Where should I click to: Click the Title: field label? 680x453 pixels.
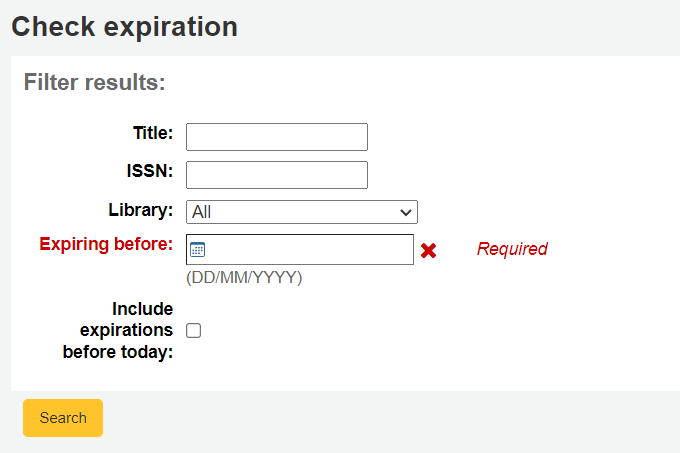tap(153, 133)
